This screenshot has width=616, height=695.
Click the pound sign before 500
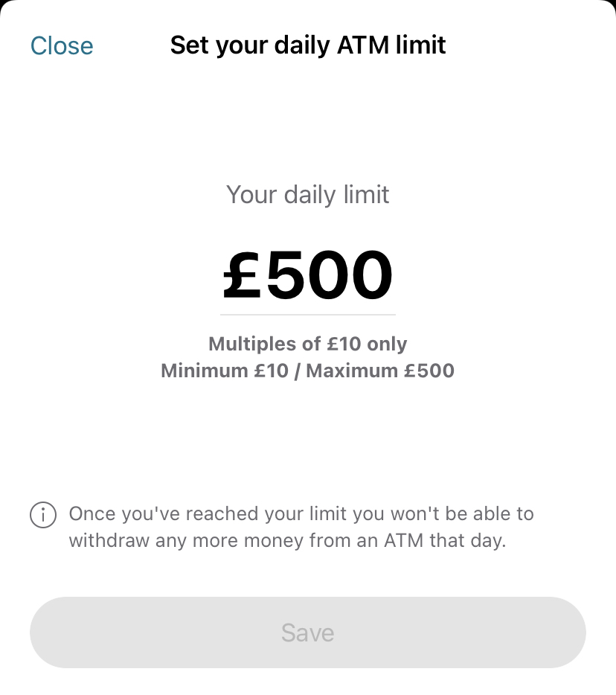242,275
